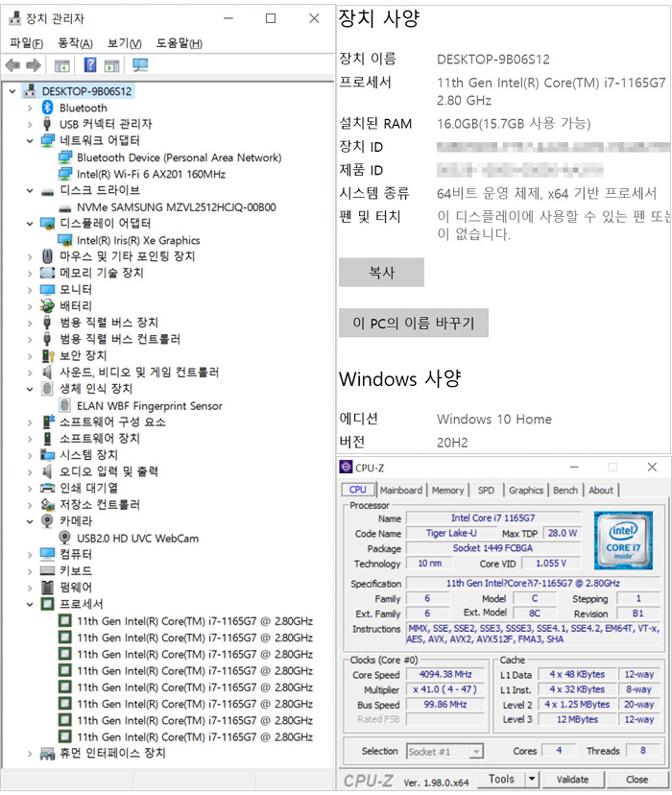Click the 보안 장치 icon
672x795 pixels.
[x=48, y=355]
